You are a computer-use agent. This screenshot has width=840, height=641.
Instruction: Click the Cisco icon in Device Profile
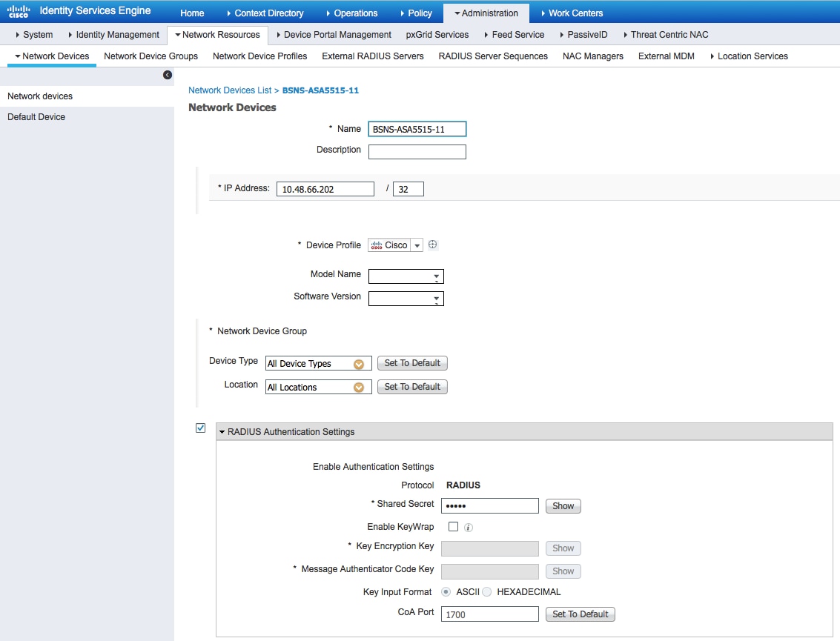(377, 245)
